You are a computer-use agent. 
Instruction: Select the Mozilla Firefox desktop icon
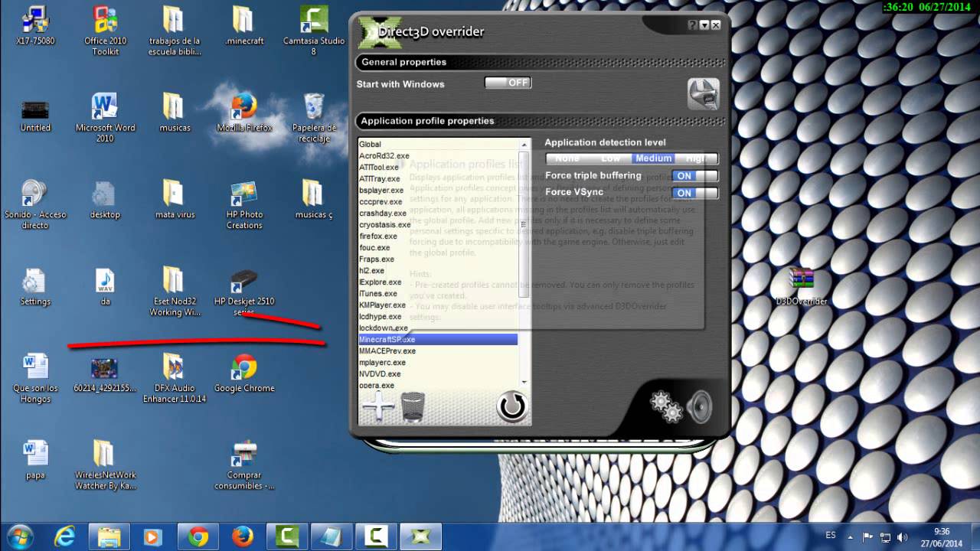[244, 112]
